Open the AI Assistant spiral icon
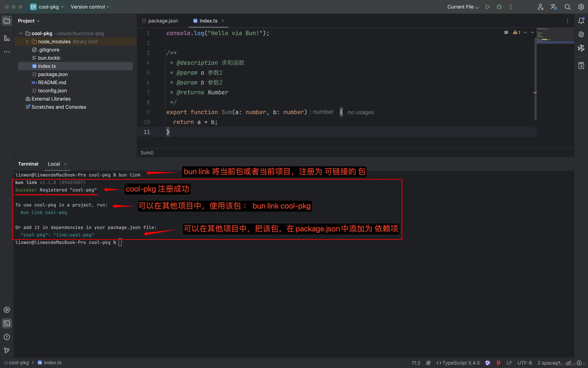 click(581, 34)
